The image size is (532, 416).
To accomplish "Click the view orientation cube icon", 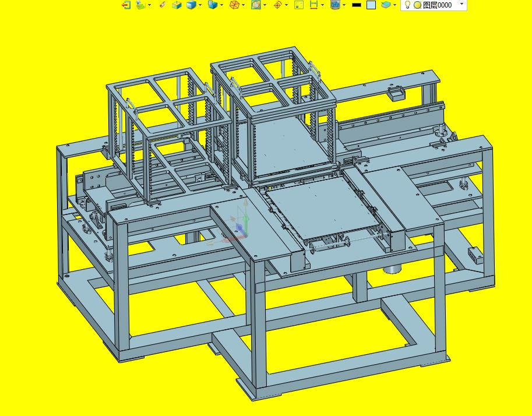I will [213, 5].
